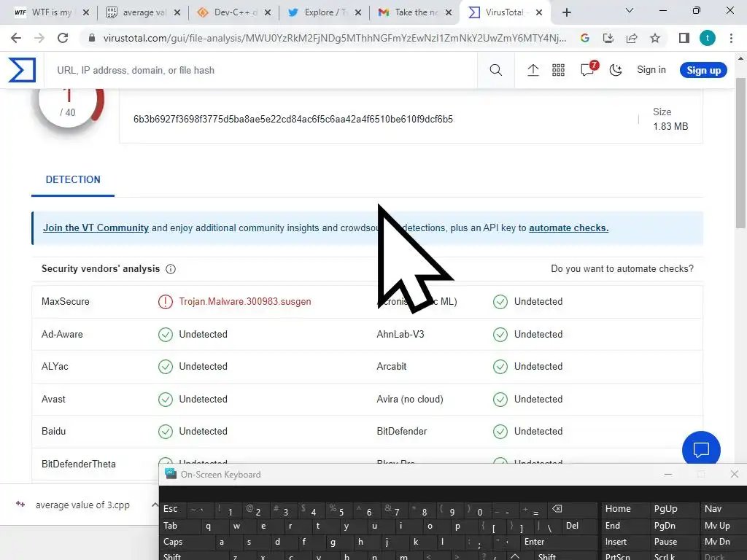Click the address bar URL

334,38
